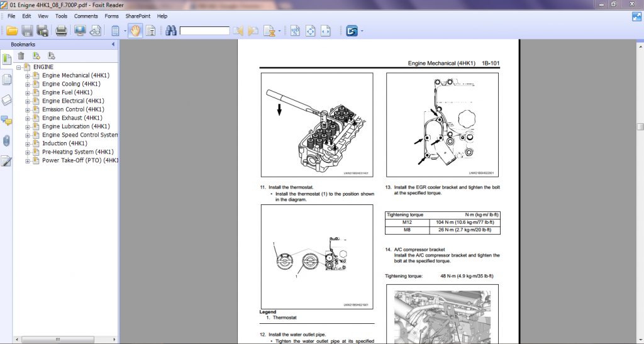644x344 pixels.
Task: Collapse the Bookmarks panel with arrow
Action: point(113,45)
